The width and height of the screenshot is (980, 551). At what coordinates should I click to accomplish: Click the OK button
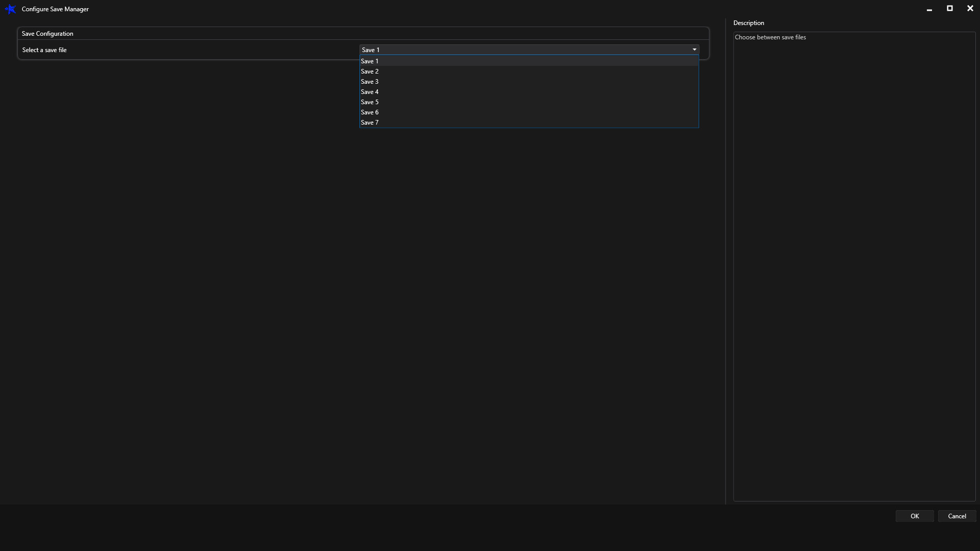(914, 516)
